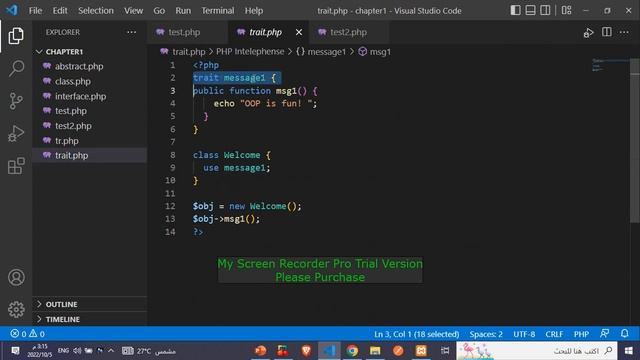The width and height of the screenshot is (640, 360).
Task: Open the Search view in activity bar
Action: (16, 68)
